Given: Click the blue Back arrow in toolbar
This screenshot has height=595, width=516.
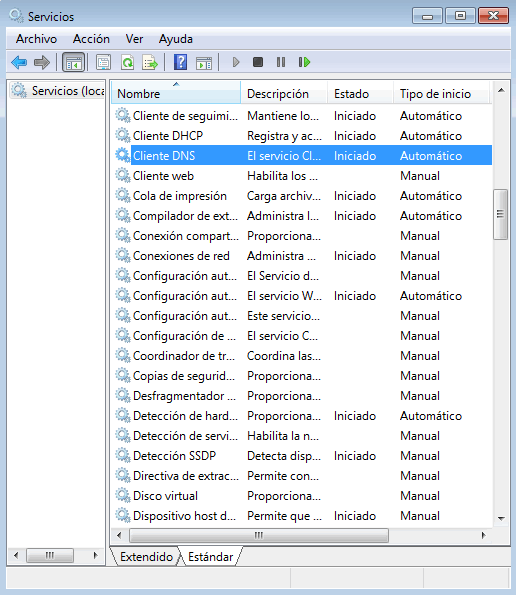Looking at the screenshot, I should 19,62.
